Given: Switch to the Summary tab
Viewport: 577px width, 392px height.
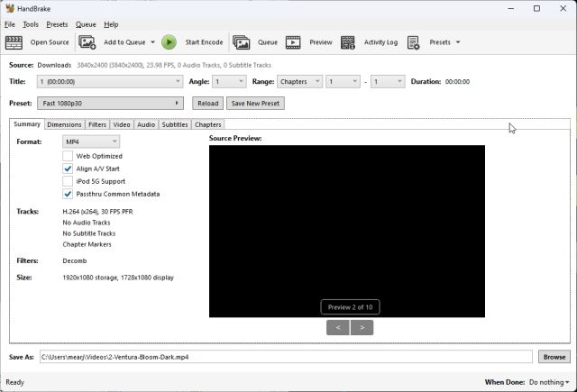Looking at the screenshot, I should (x=27, y=124).
